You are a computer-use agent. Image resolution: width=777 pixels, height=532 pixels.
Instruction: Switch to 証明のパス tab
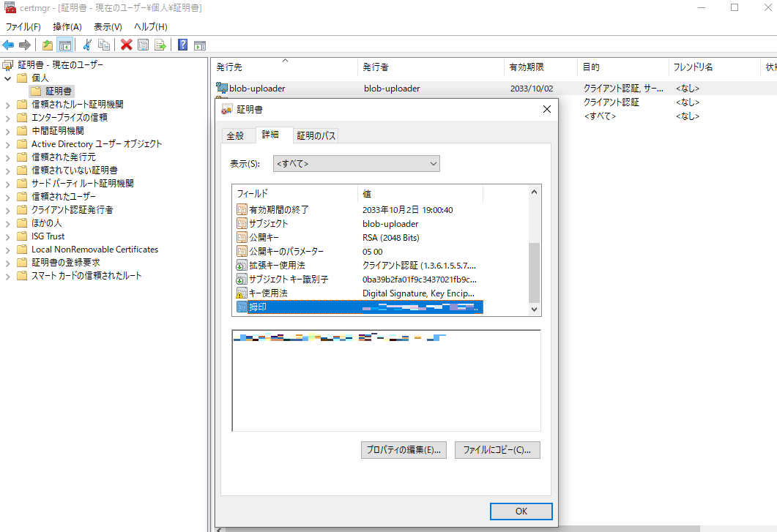[316, 135]
